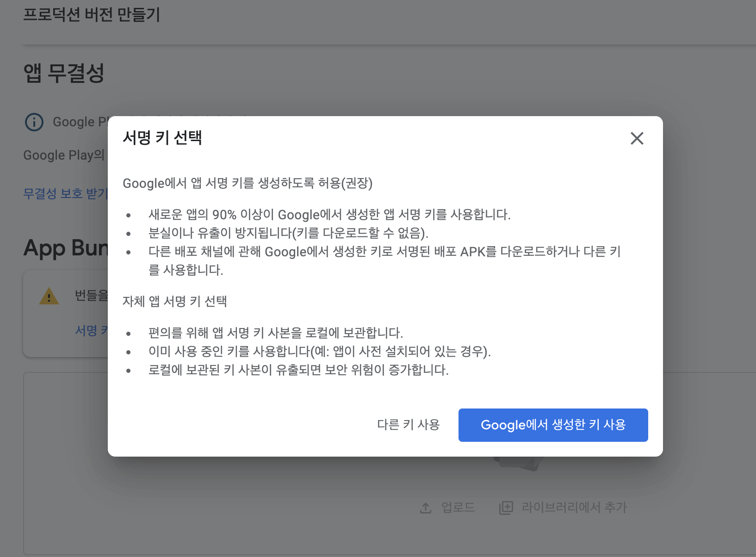Close the 서명 키 선택 dialog
Image resolution: width=756 pixels, height=557 pixels.
click(637, 138)
